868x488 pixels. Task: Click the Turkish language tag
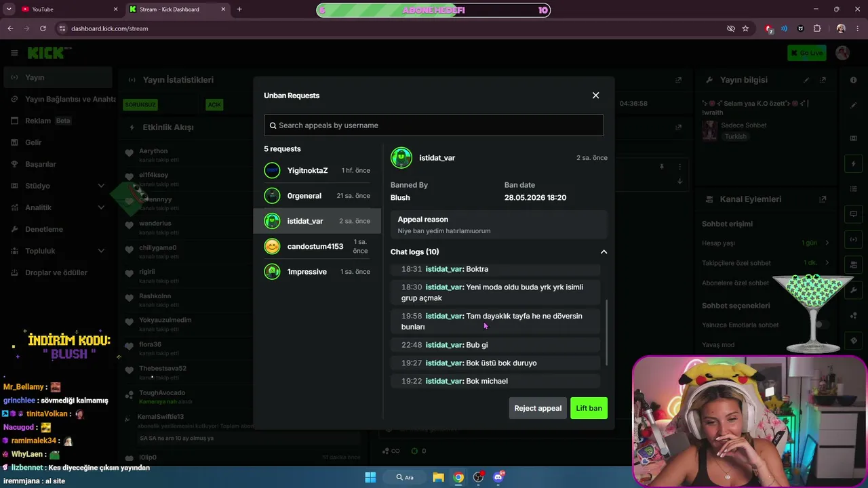point(736,136)
